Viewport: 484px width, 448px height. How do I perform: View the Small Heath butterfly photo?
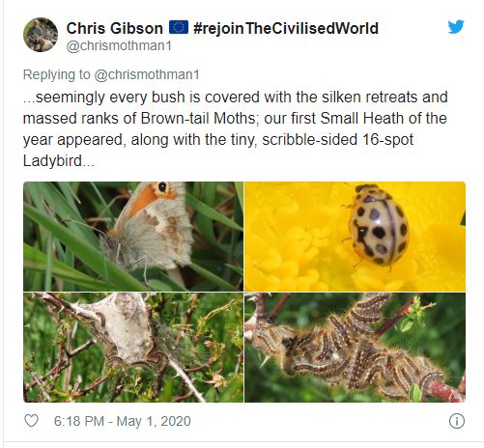(x=133, y=237)
